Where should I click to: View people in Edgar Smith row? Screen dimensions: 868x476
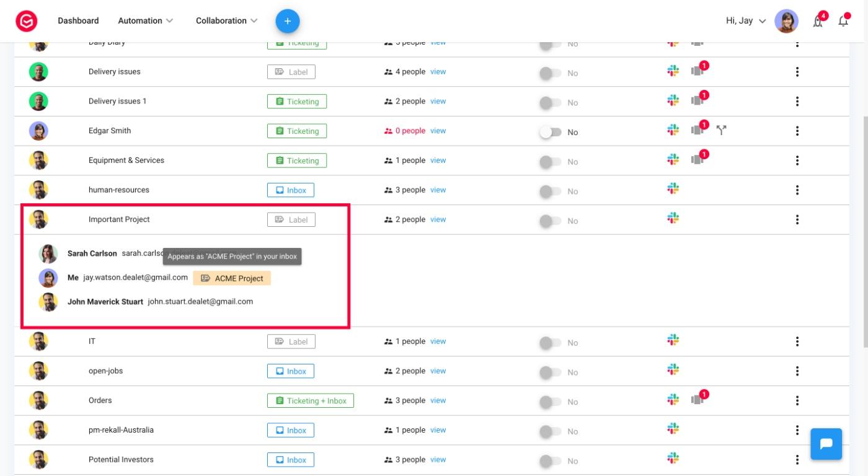[438, 131]
